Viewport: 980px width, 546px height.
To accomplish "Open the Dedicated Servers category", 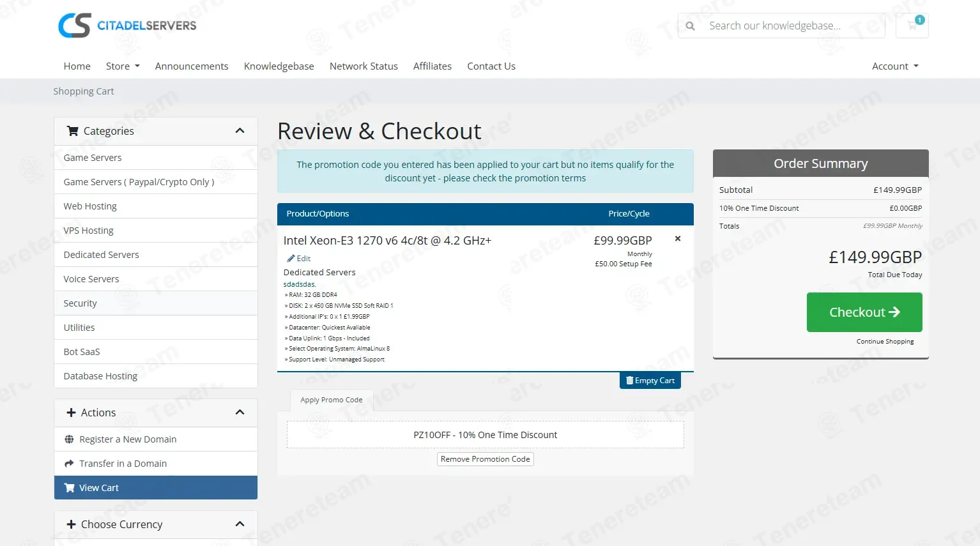I will coord(156,255).
